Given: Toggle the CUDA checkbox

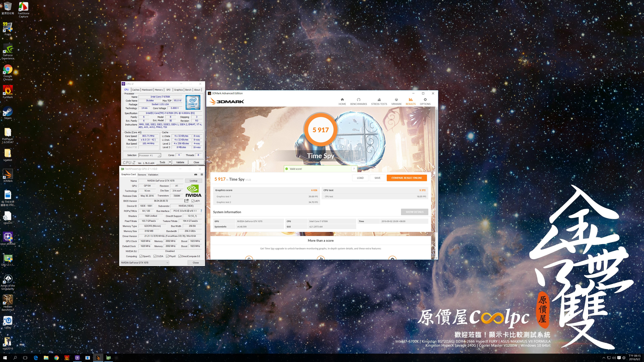Looking at the screenshot, I should (x=155, y=256).
